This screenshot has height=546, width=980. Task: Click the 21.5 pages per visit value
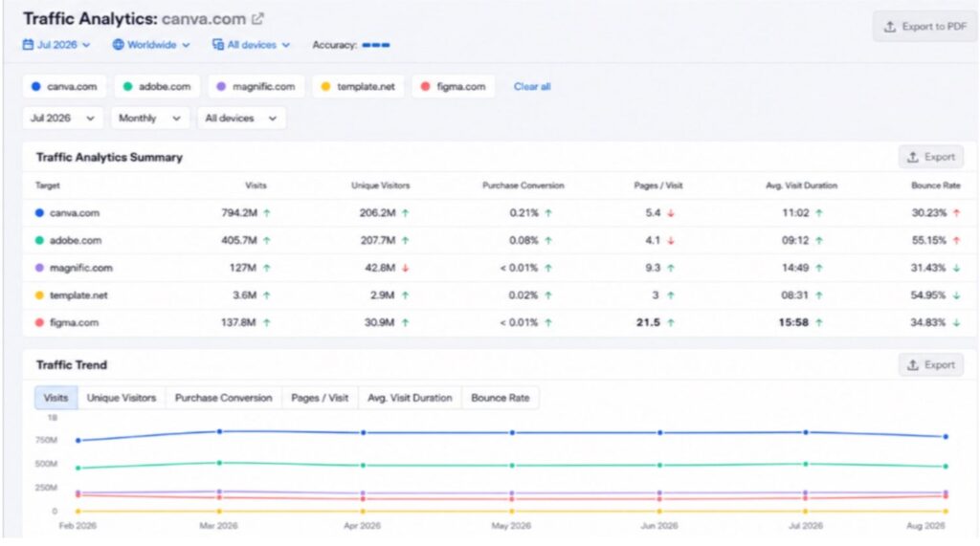pyautogui.click(x=648, y=323)
